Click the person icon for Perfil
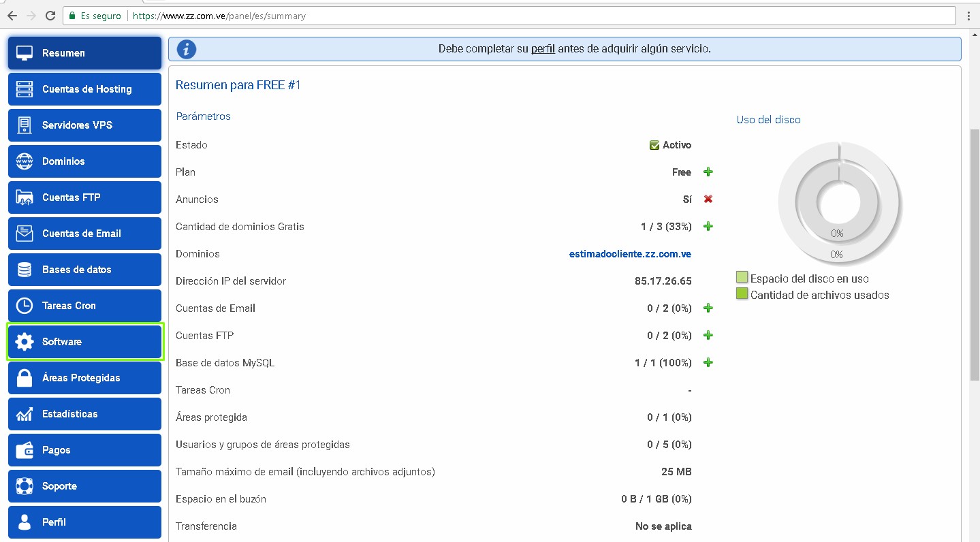Screen dimensions: 980x542 (25, 522)
